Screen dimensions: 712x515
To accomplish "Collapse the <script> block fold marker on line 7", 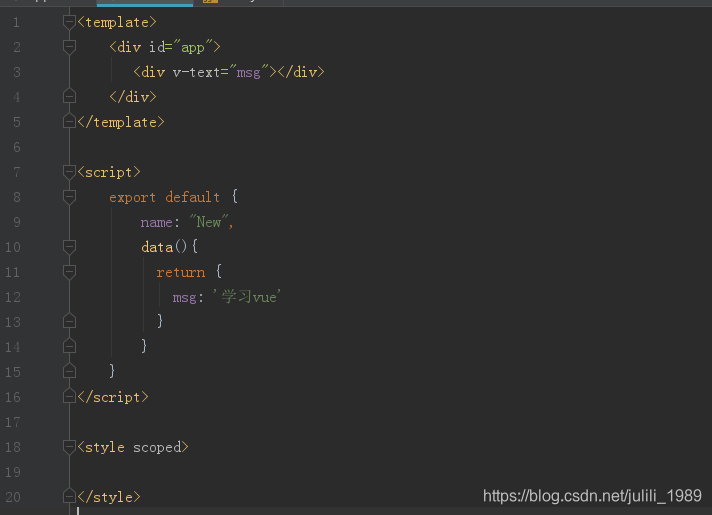I will [69, 172].
